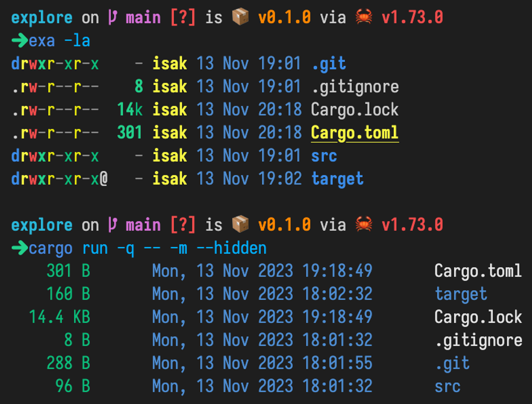The width and height of the screenshot is (532, 404).
Task: Click the crab emoji in first prompt
Action: pos(364,17)
